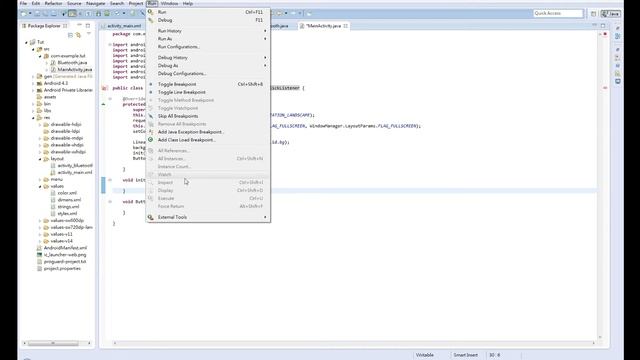640x360 pixels.
Task: Open the File menu
Action: click(23, 3)
